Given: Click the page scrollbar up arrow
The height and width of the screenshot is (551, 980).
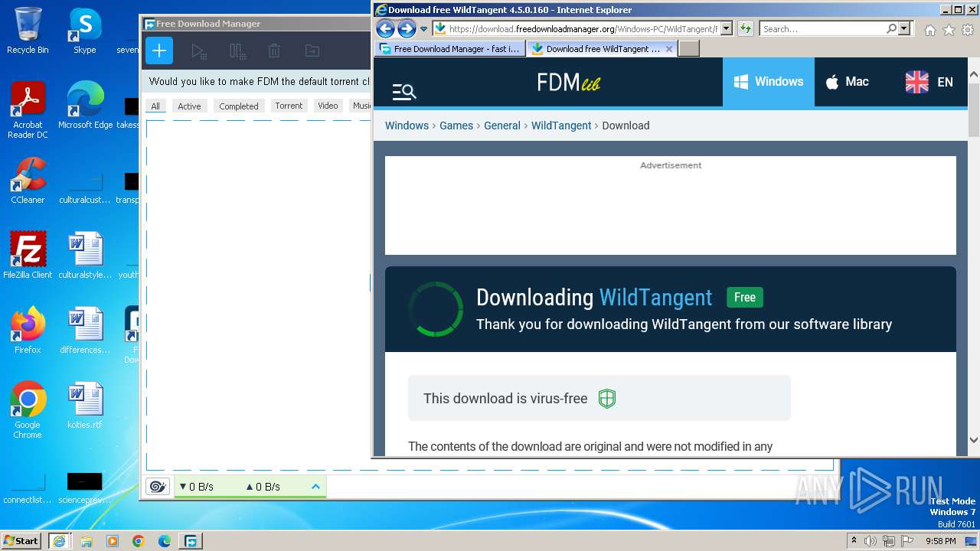Looking at the screenshot, I should click(x=974, y=75).
